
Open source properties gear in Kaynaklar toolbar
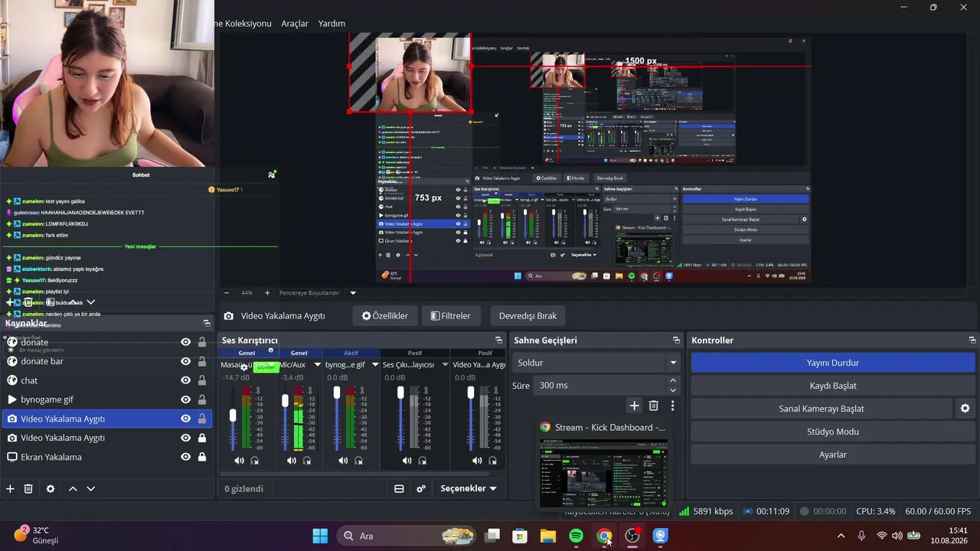click(51, 489)
